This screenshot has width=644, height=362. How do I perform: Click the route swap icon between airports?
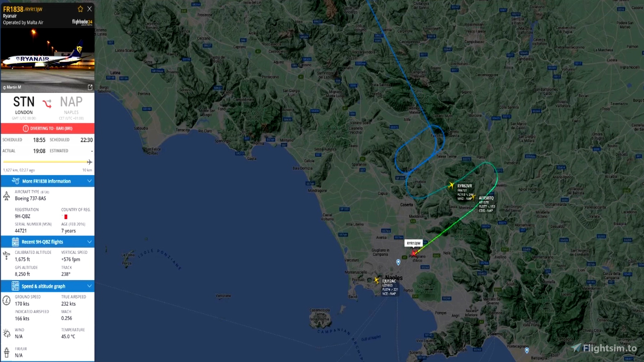(x=47, y=103)
